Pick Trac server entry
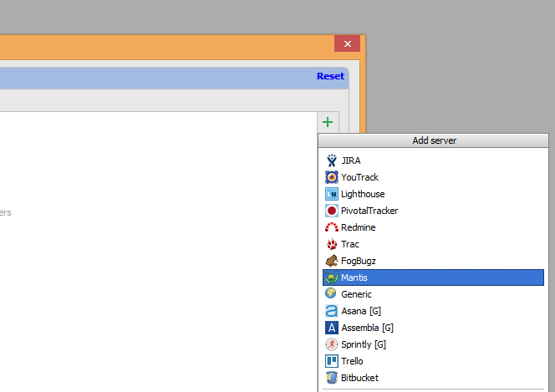Screen dimensions: 555x392 click(x=433, y=244)
